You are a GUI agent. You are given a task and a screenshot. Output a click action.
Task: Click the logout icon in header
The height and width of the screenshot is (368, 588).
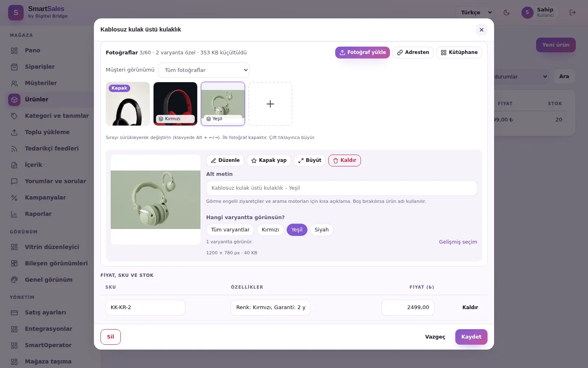(x=572, y=12)
